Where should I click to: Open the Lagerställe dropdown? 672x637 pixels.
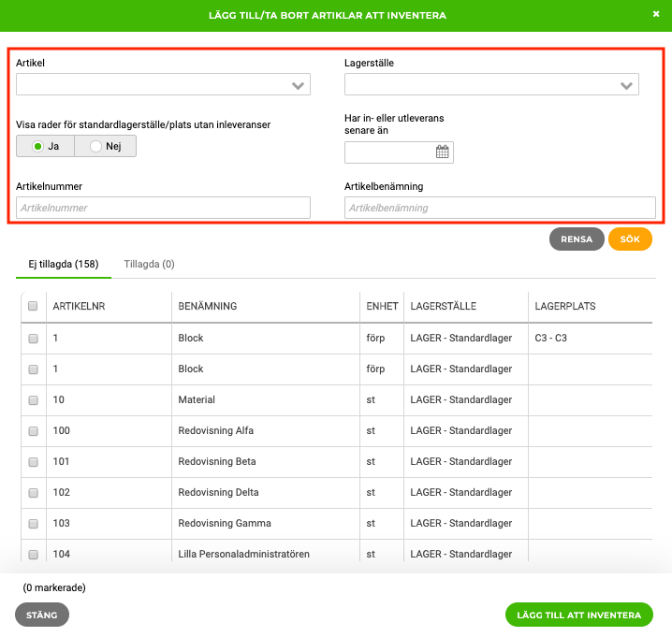pos(491,84)
